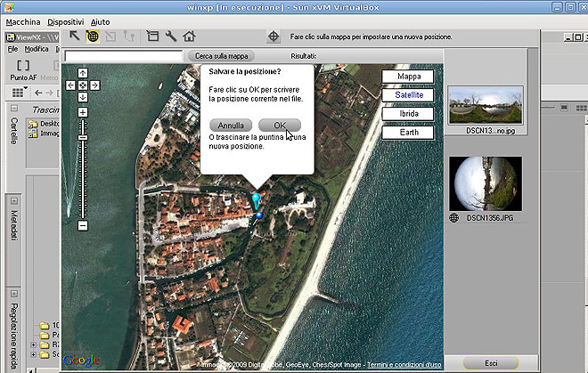
Task: Click globe icon beside DSCN1356.JPG
Action: tap(454, 218)
